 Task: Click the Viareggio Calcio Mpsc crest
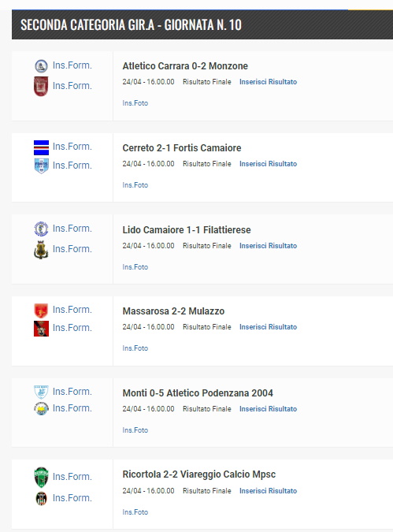(x=42, y=498)
